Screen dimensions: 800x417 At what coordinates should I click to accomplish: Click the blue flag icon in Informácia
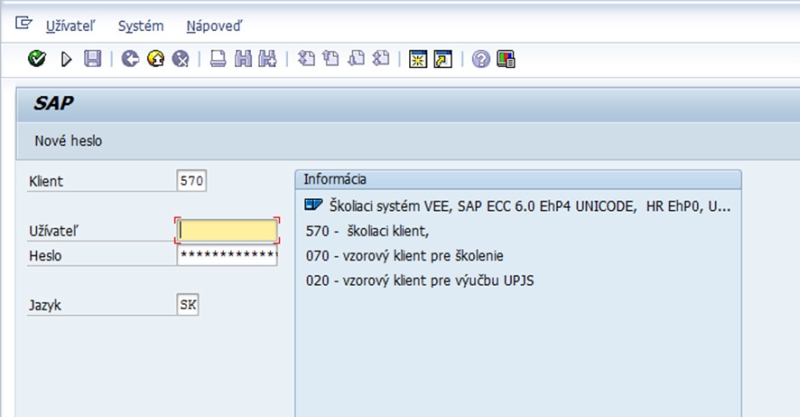pos(313,205)
